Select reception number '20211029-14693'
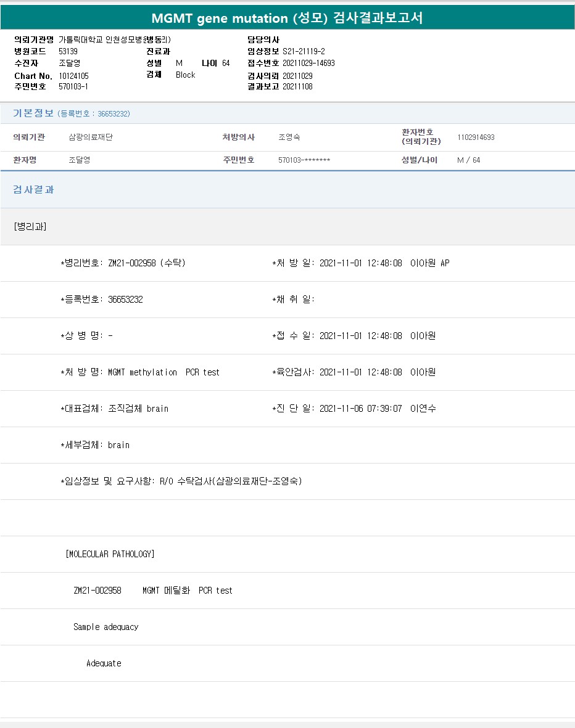575x728 pixels. tap(308, 63)
